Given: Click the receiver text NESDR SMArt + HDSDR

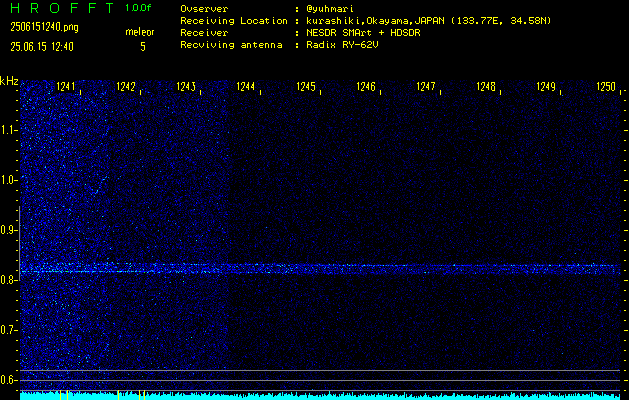Looking at the screenshot, I should coord(363,33).
